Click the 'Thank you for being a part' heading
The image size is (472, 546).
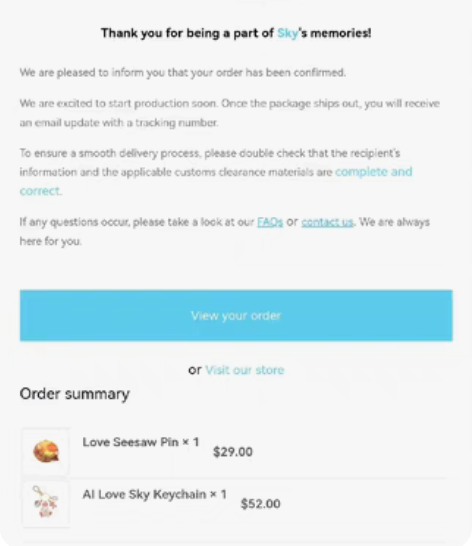(236, 33)
